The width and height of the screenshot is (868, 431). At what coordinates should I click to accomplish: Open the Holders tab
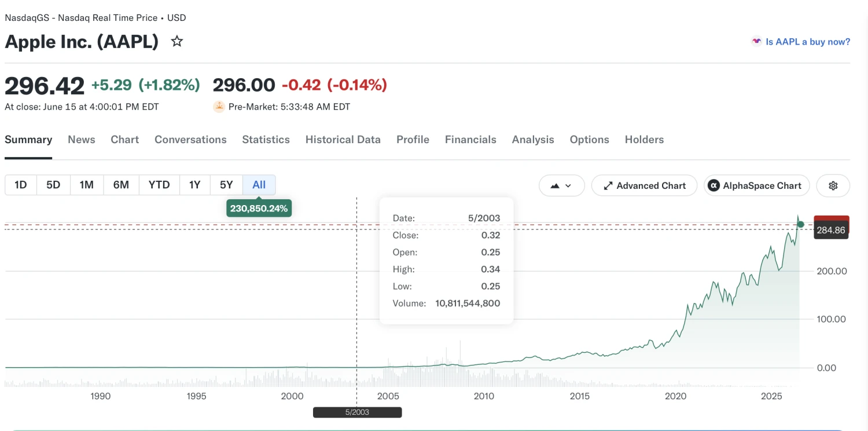(644, 140)
